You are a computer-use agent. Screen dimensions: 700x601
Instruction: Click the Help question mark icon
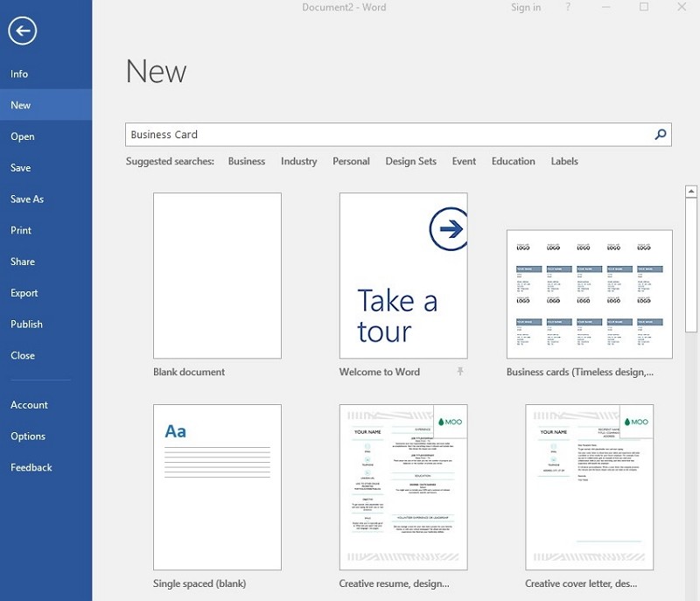pyautogui.click(x=568, y=7)
